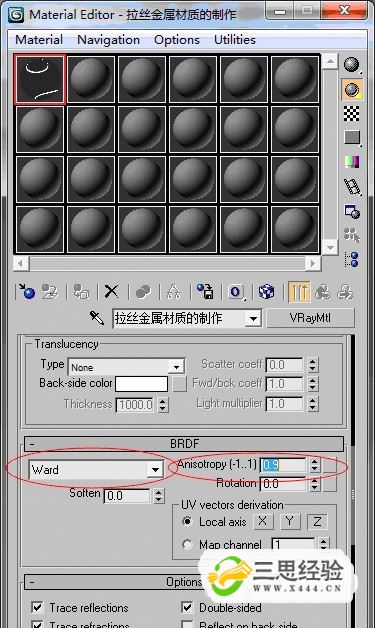Viewport: 375px width, 628px height.
Task: Click the Pick Material eyedropper icon
Action: [x=97, y=318]
